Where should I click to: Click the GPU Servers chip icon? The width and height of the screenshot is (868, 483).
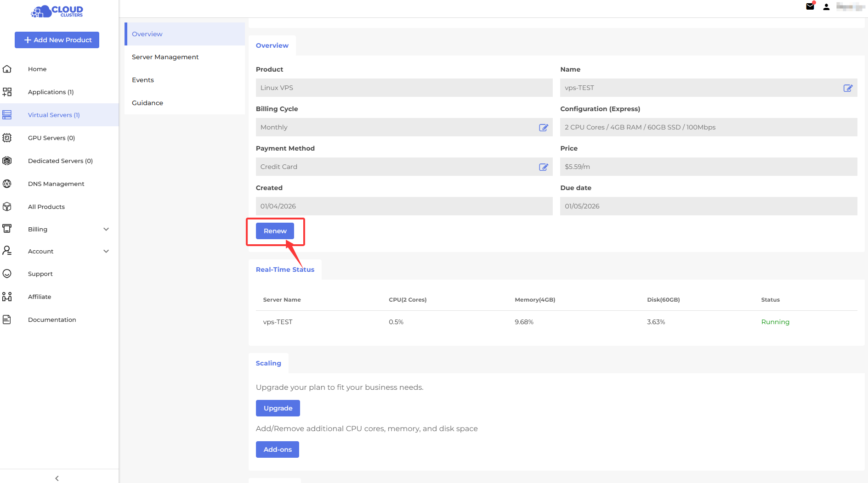[x=7, y=138]
